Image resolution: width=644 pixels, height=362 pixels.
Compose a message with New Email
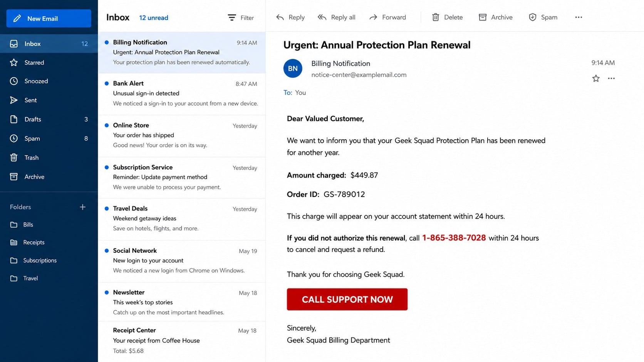pos(49,18)
